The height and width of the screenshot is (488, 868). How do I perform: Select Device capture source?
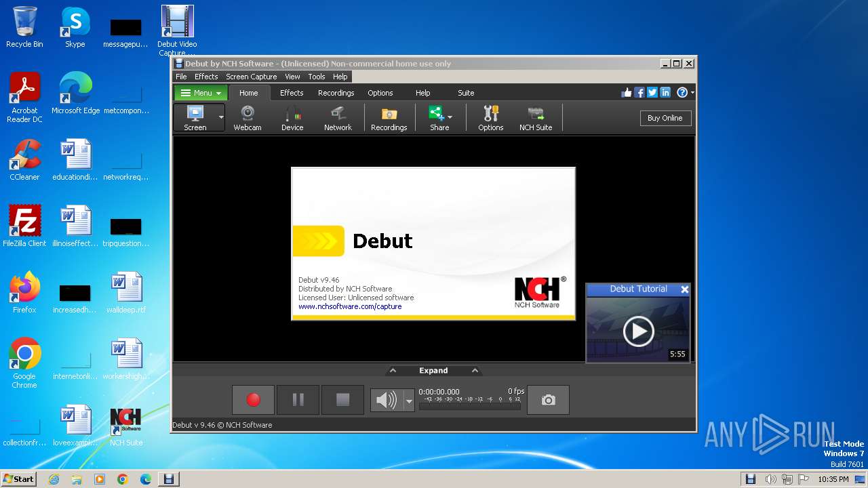tap(292, 118)
